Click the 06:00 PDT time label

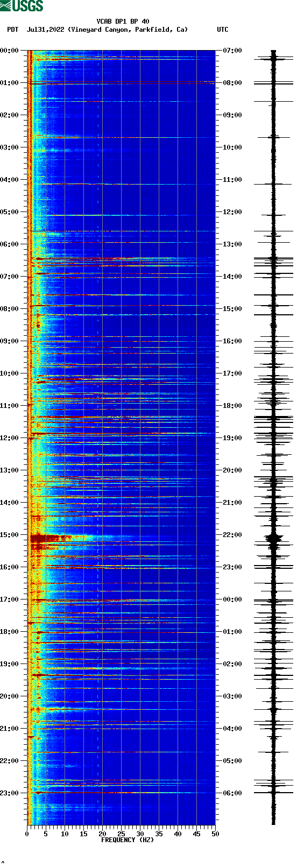[9, 244]
